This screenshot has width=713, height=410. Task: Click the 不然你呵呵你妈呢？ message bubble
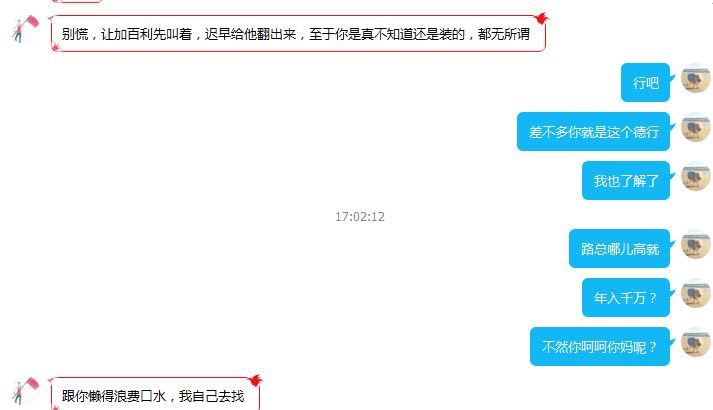[x=600, y=347]
